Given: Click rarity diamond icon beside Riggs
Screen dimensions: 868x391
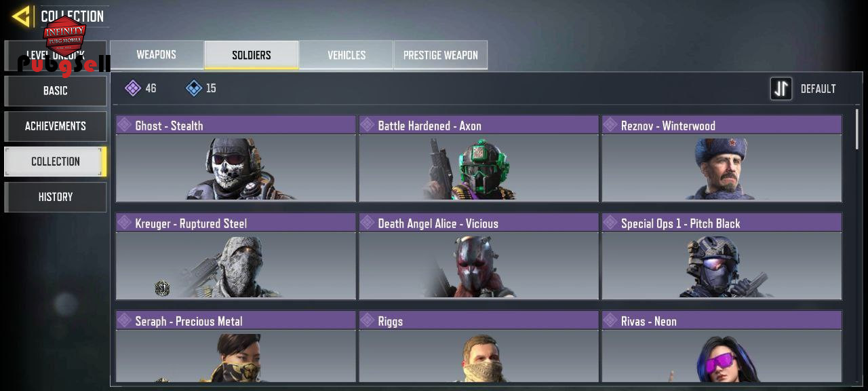Looking at the screenshot, I should point(368,320).
